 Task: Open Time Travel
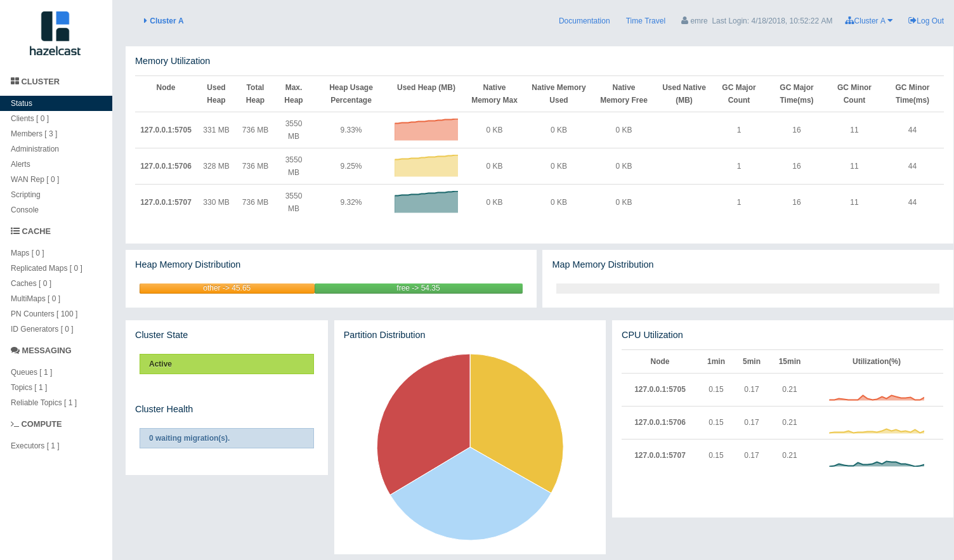point(646,21)
